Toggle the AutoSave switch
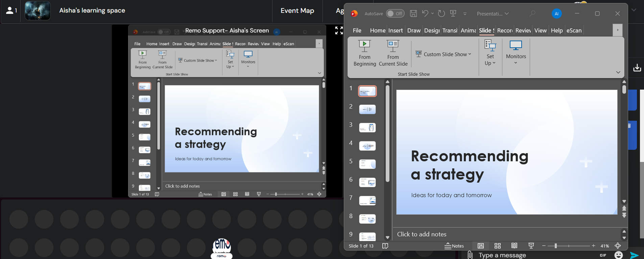Image resolution: width=644 pixels, height=259 pixels. [395, 14]
